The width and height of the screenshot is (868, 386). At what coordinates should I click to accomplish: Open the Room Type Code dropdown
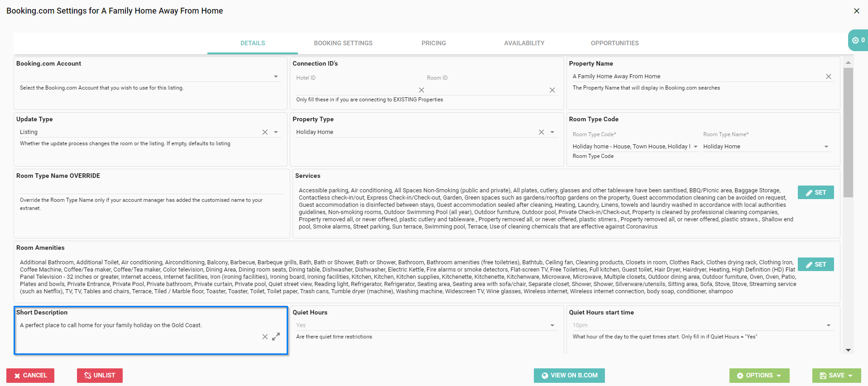pos(695,147)
